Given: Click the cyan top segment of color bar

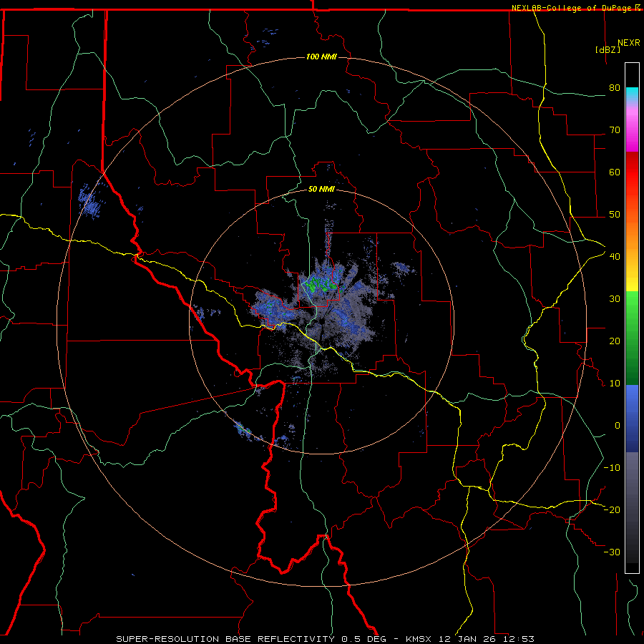Looking at the screenshot, I should tap(632, 95).
